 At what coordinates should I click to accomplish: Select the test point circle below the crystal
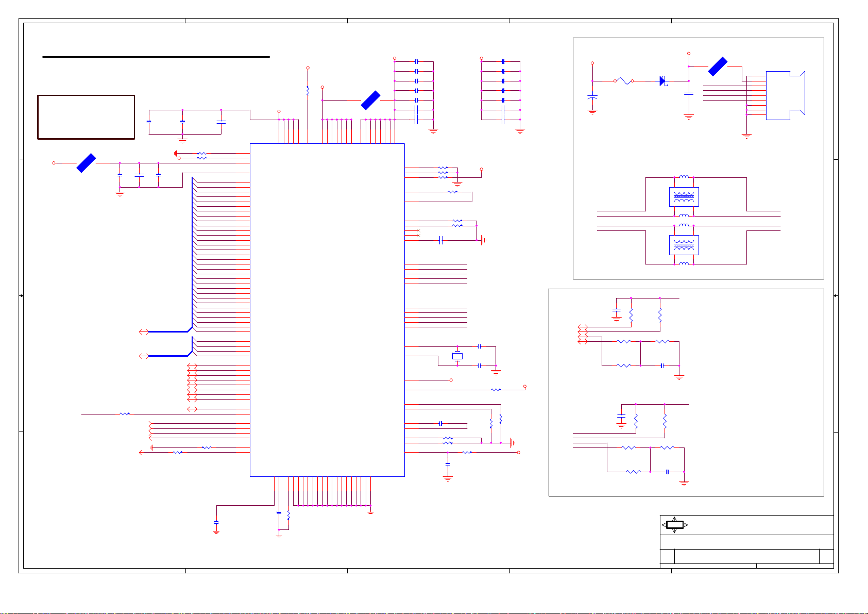point(451,380)
